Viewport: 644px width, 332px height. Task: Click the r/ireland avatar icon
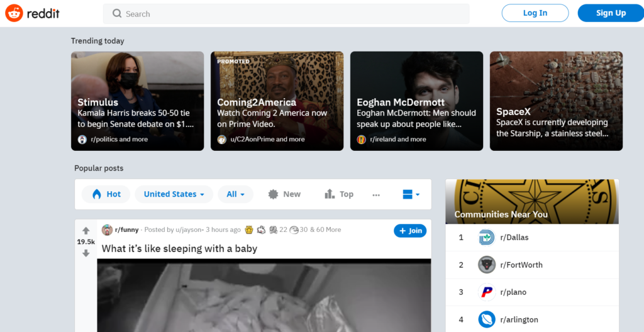tap(362, 140)
